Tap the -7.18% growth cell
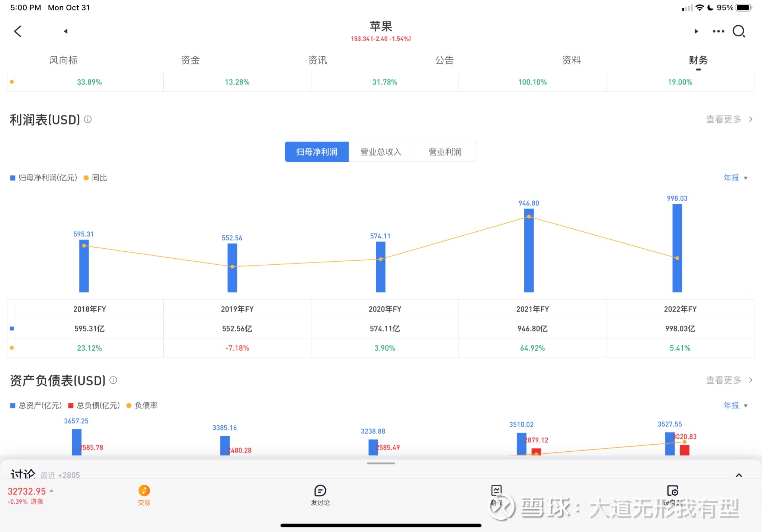This screenshot has width=762, height=532. pos(237,348)
